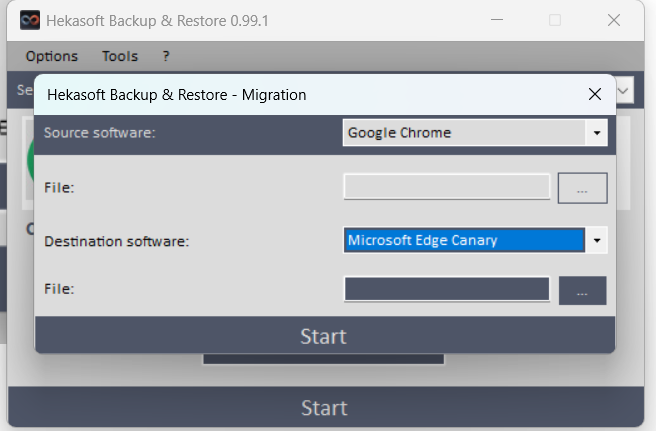Image resolution: width=656 pixels, height=431 pixels.
Task: Open the Tools menu
Action: [x=120, y=56]
